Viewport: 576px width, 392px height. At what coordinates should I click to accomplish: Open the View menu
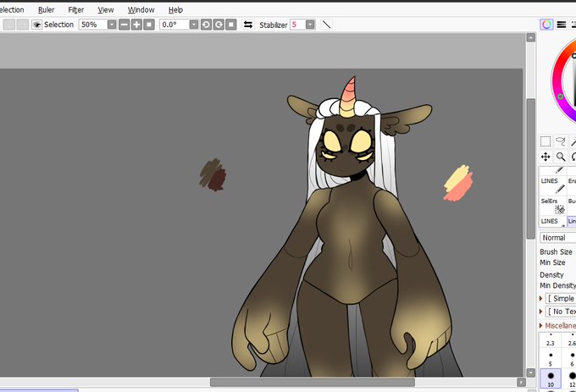[106, 10]
